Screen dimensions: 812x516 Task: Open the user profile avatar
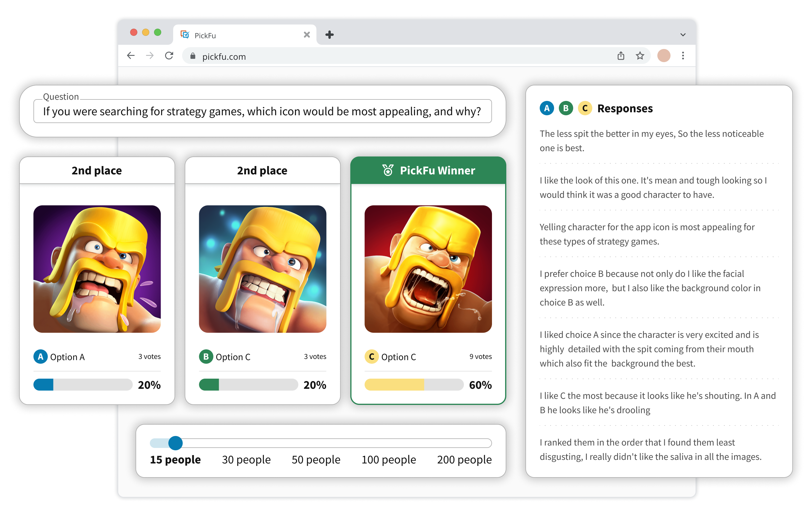(664, 56)
